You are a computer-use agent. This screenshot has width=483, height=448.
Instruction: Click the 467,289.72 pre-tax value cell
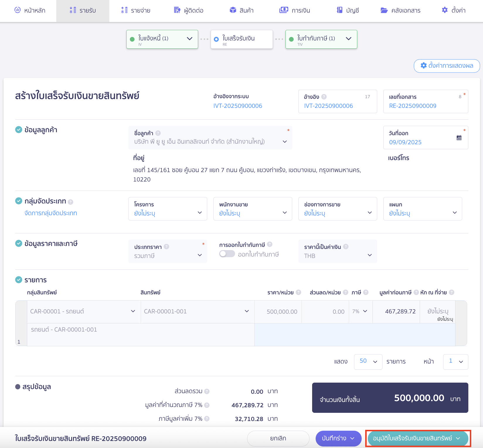pos(396,312)
